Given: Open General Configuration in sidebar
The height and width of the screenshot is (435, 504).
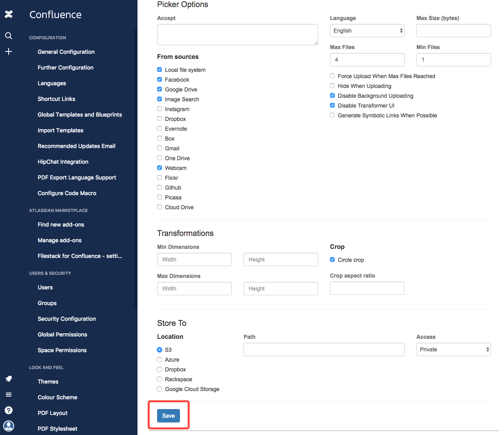Looking at the screenshot, I should click(66, 52).
